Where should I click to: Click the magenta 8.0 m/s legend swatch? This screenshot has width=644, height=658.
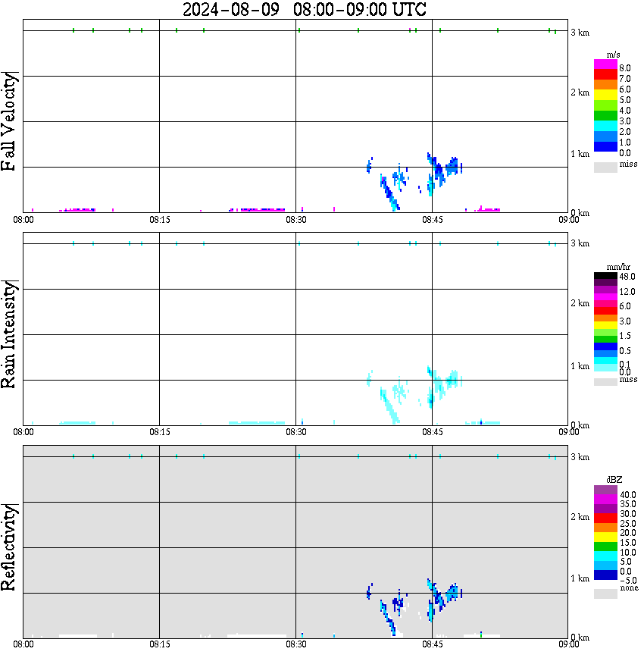(605, 64)
